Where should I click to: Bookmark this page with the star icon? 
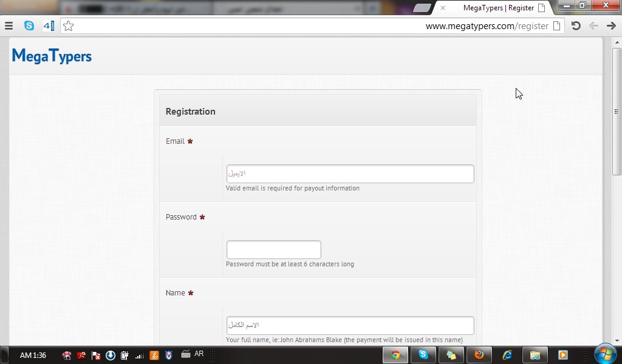[x=69, y=26]
